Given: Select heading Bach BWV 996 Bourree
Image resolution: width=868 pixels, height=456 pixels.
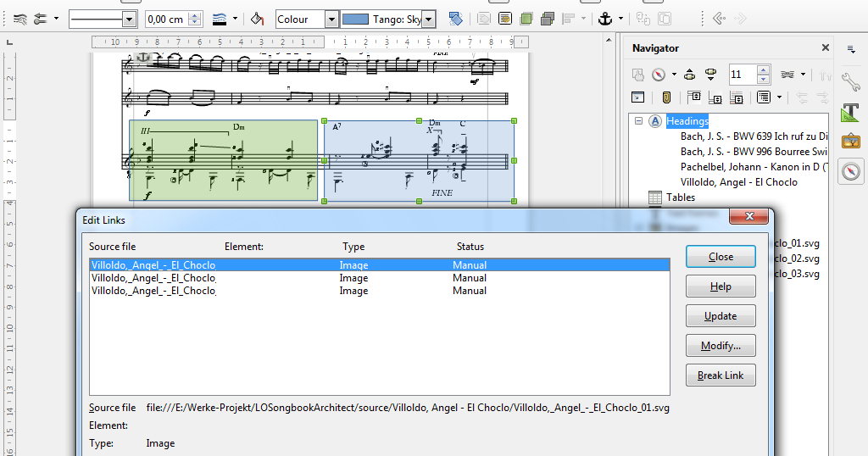Looking at the screenshot, I should (754, 152).
